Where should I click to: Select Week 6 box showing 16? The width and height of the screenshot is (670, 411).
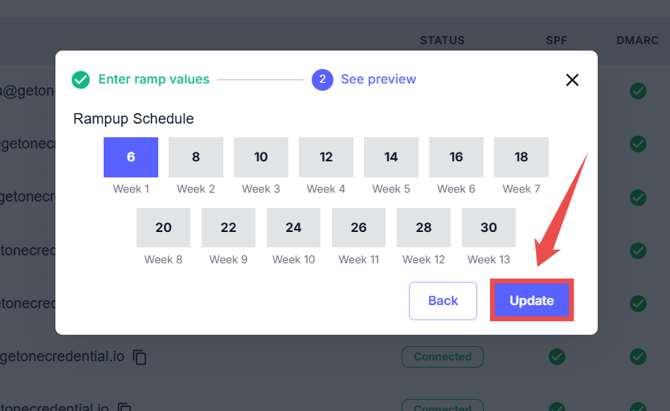pos(456,157)
